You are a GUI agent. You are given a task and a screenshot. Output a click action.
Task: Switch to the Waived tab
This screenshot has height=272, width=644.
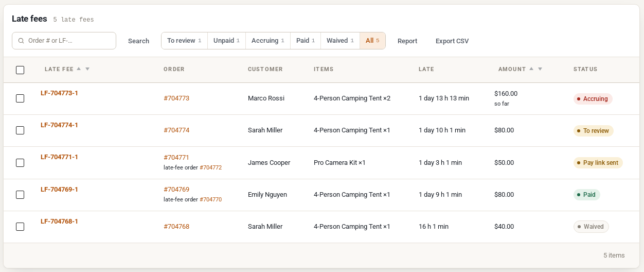click(340, 41)
